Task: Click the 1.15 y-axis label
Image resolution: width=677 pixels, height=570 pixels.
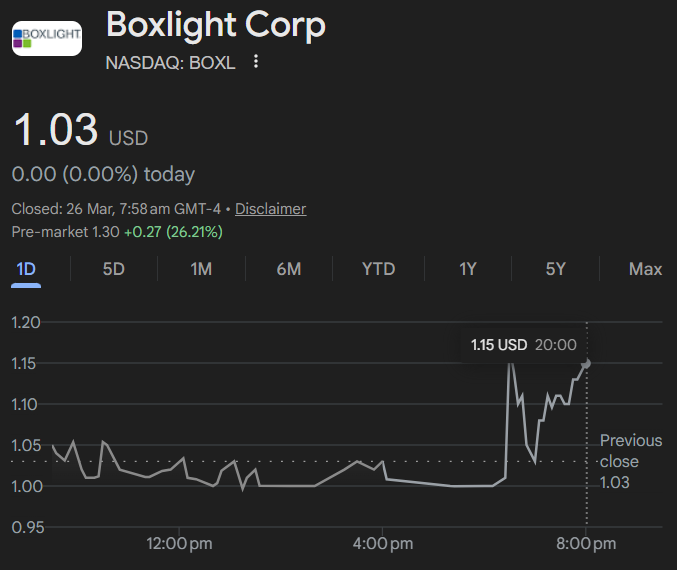Action: pos(24,363)
